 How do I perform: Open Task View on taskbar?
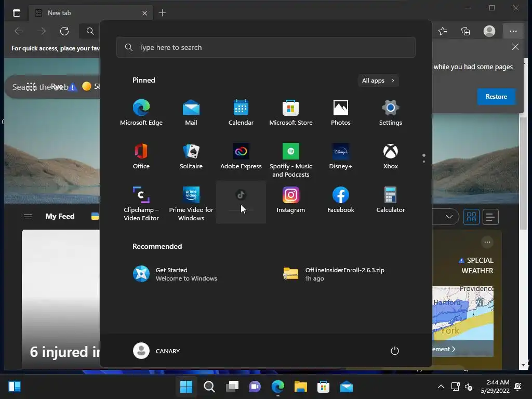pos(232,387)
